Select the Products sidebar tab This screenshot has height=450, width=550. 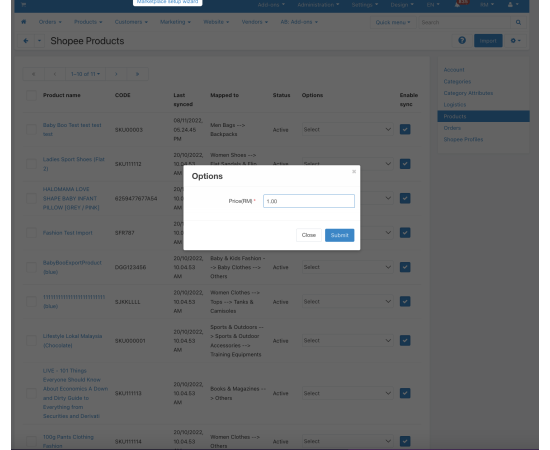(483, 116)
